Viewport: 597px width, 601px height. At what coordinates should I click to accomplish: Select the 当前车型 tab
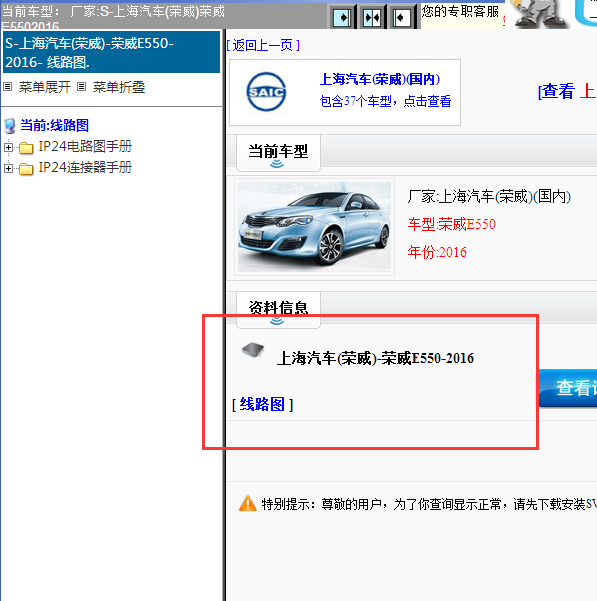(x=278, y=152)
